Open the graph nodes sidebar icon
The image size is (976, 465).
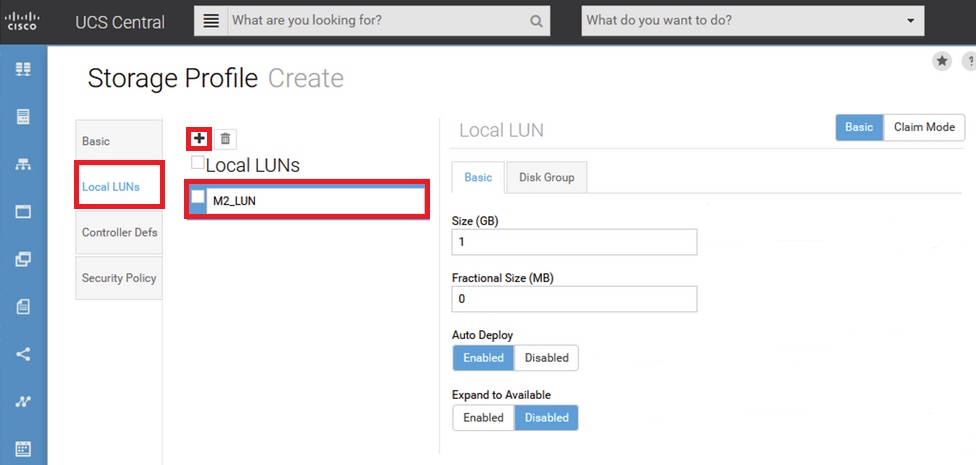[x=23, y=402]
